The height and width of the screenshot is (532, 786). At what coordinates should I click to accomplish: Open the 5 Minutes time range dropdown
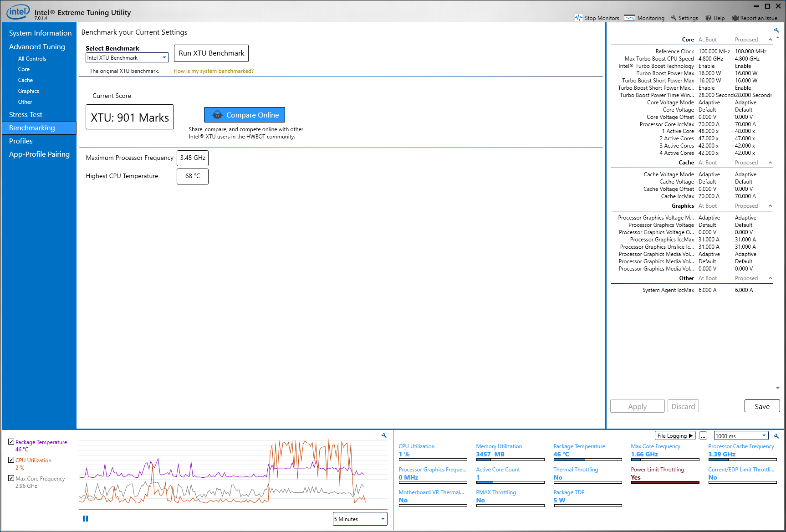360,519
